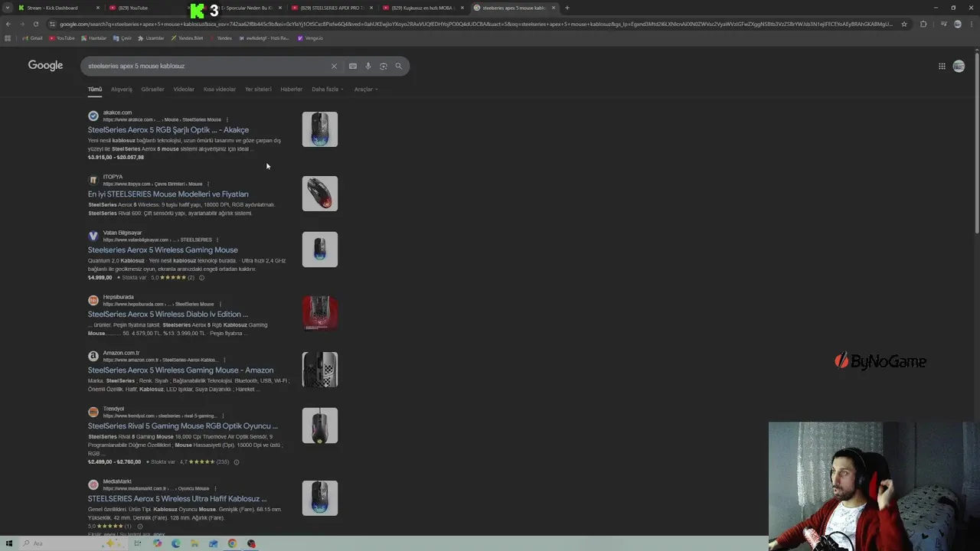
Task: Open the Venge.io bookmark
Action: 311,38
